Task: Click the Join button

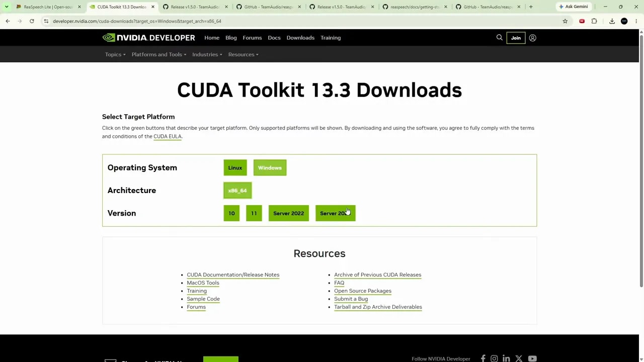Action: pos(516,38)
